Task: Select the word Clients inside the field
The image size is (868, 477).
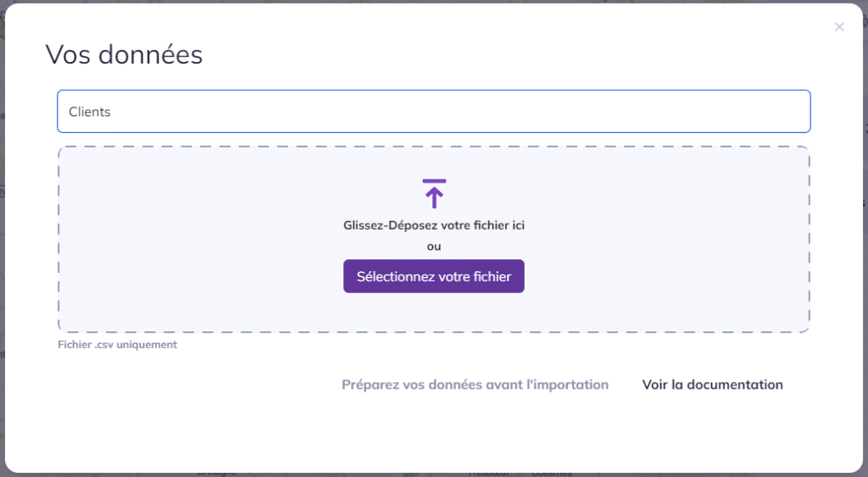Action: coord(90,112)
